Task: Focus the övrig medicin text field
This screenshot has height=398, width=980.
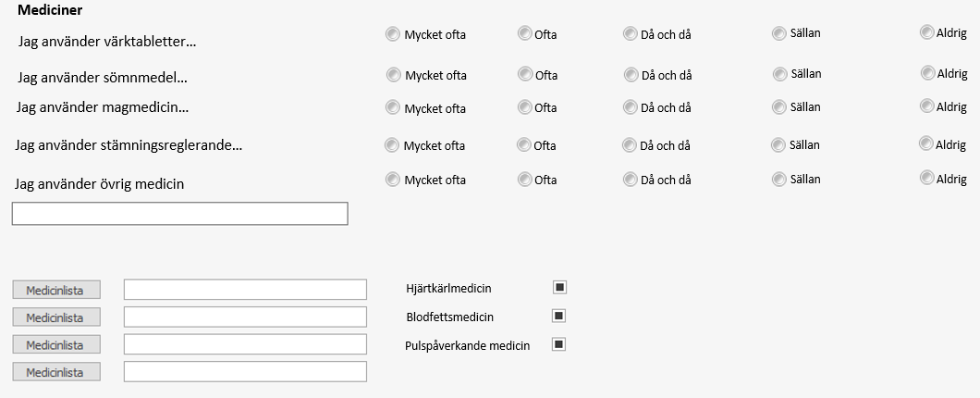Action: (x=180, y=214)
